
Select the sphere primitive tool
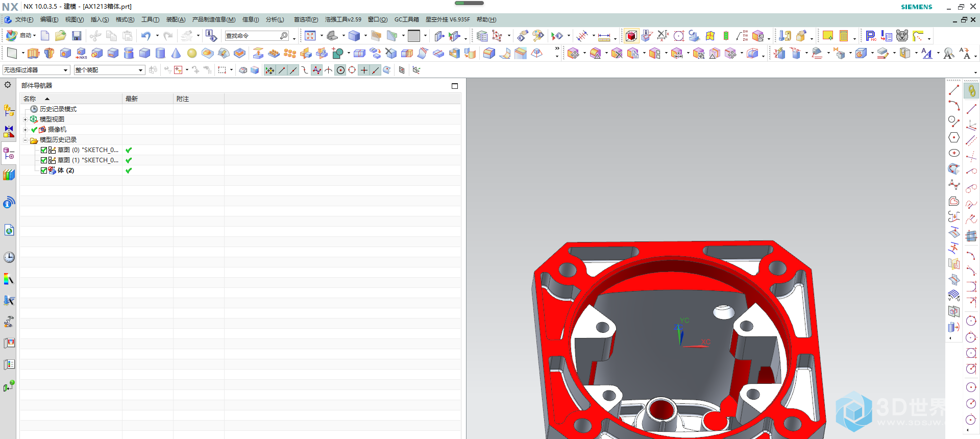click(192, 53)
